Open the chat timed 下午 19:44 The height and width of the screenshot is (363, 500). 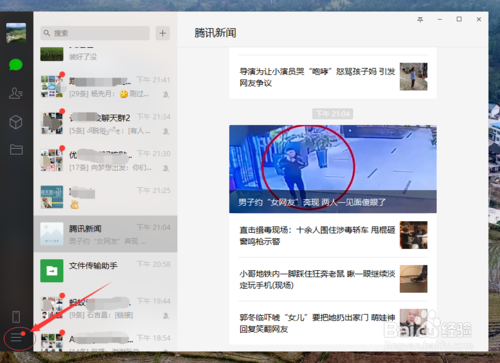click(x=105, y=308)
